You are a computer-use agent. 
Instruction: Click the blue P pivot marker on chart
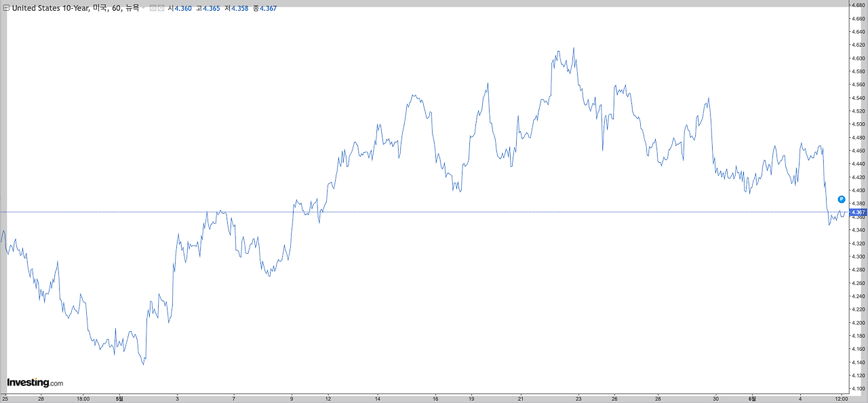point(841,199)
